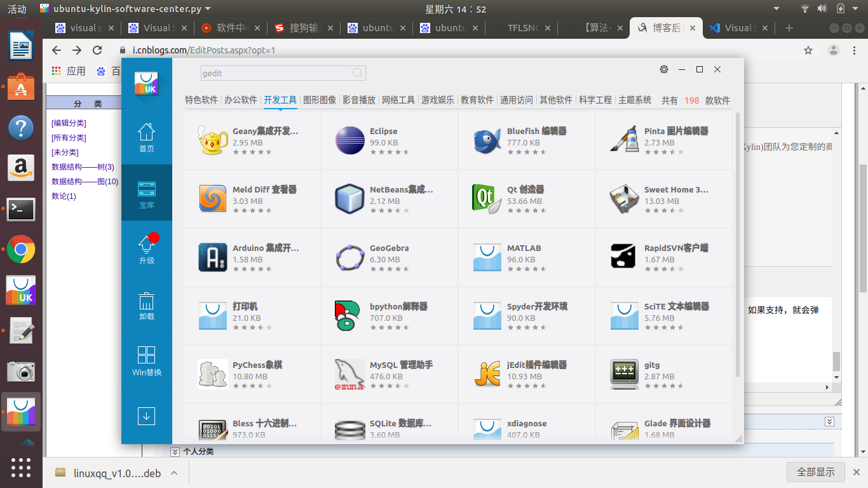Select the Eclipse app icon
The width and height of the screenshot is (868, 488).
point(349,140)
